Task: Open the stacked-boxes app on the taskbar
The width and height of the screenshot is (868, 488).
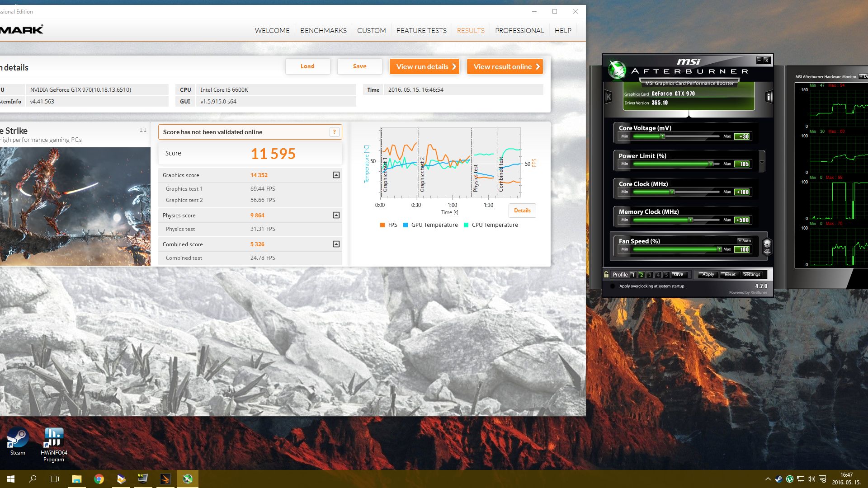Action: (121, 479)
